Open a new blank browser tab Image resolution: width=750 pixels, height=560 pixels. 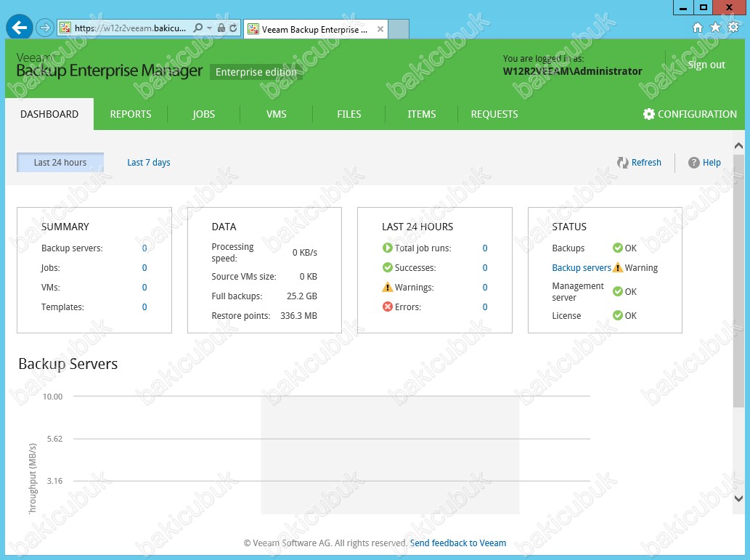coord(399,29)
